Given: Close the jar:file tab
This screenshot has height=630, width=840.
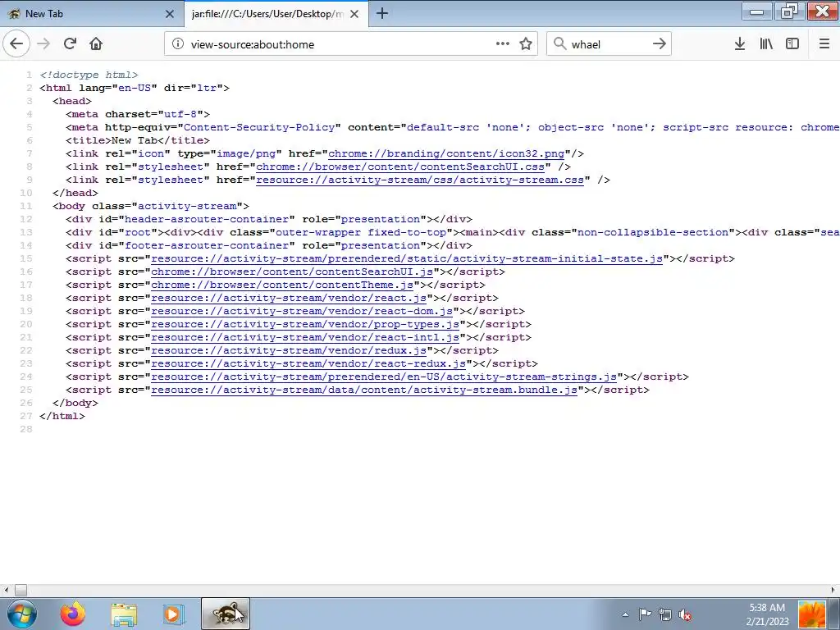Looking at the screenshot, I should click(354, 14).
